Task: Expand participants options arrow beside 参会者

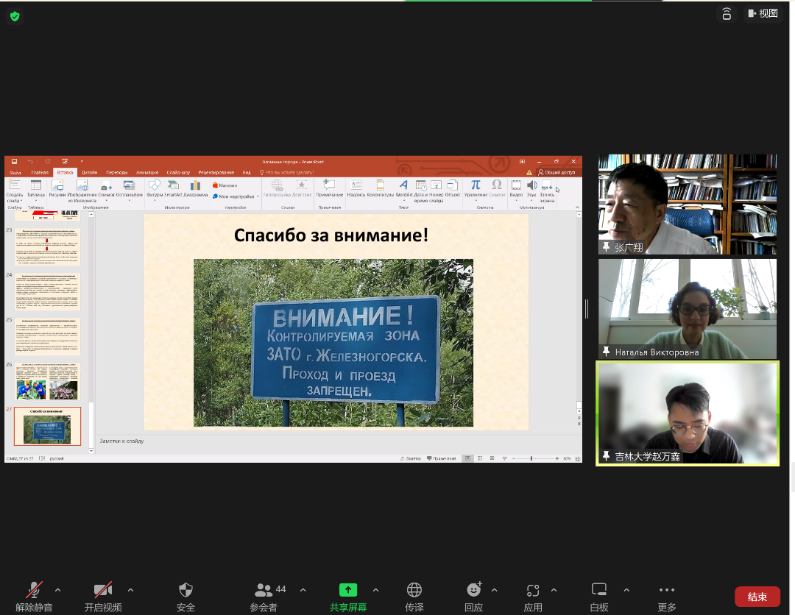Action: [x=303, y=590]
